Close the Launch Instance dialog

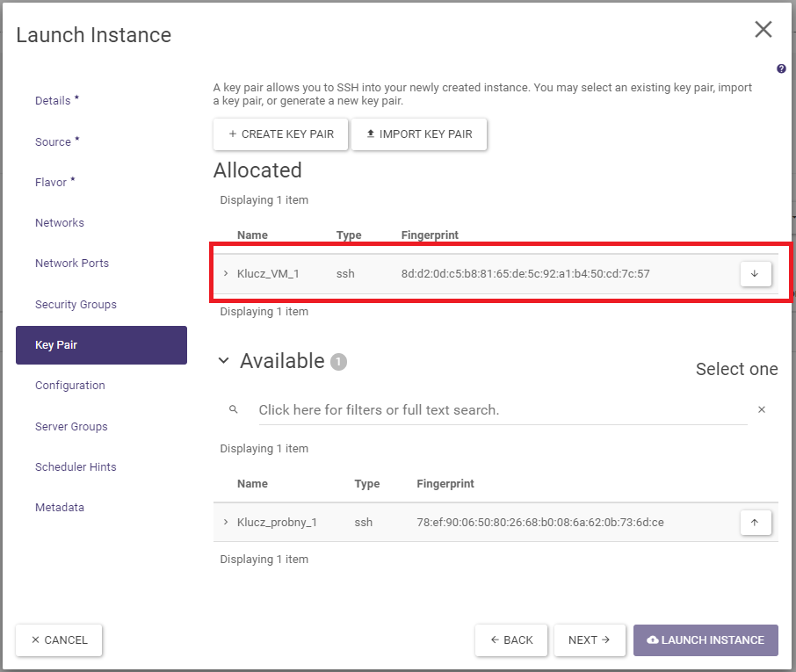tap(763, 30)
